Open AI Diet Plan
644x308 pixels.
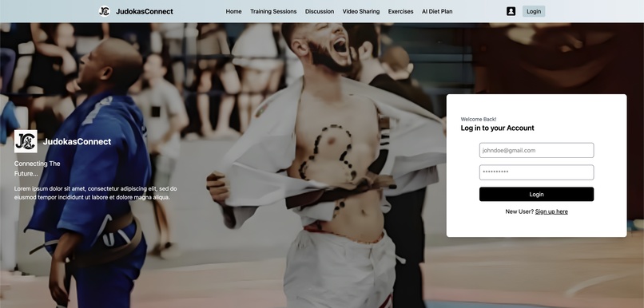[x=437, y=11]
